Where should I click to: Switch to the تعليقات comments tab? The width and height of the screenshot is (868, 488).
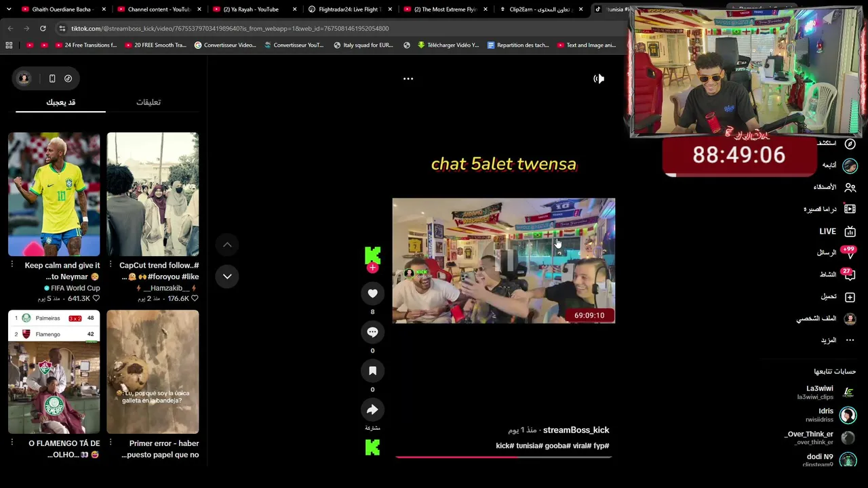tap(149, 102)
